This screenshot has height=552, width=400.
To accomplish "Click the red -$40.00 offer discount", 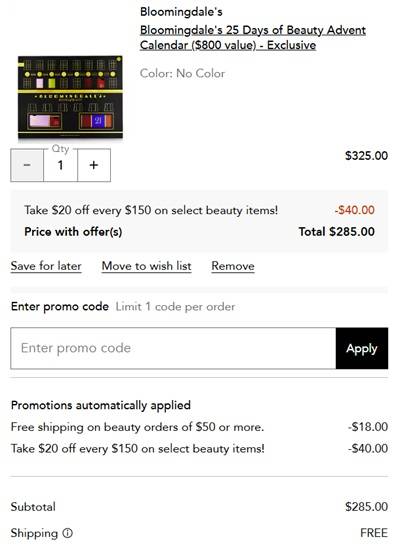I will click(355, 210).
